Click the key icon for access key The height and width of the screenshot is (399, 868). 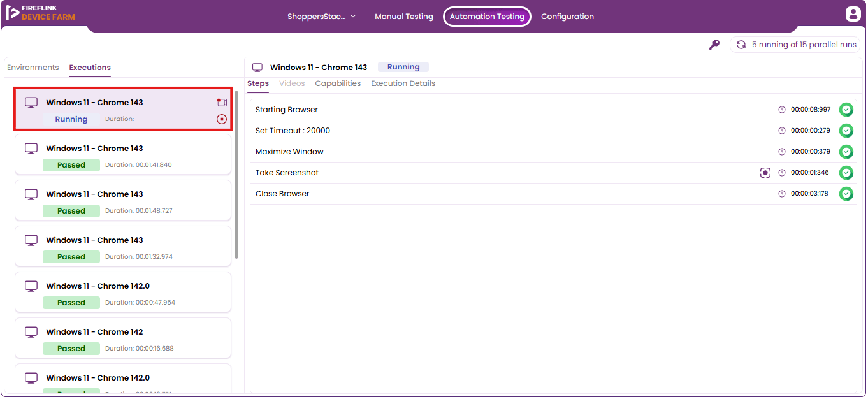point(714,45)
